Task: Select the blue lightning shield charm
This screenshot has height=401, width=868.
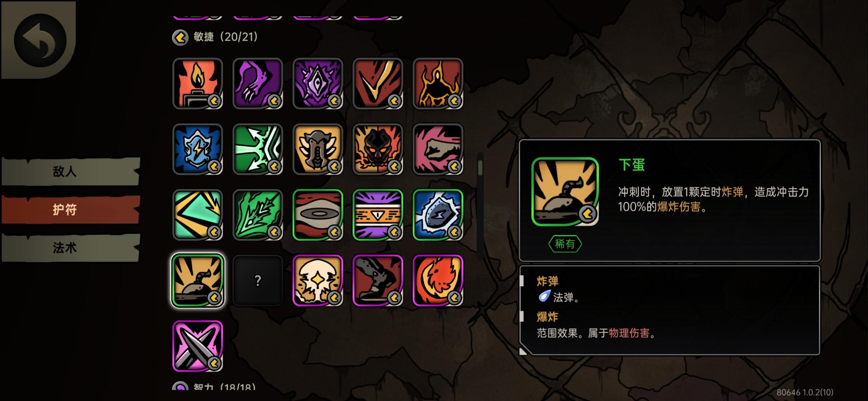Action: click(x=198, y=149)
